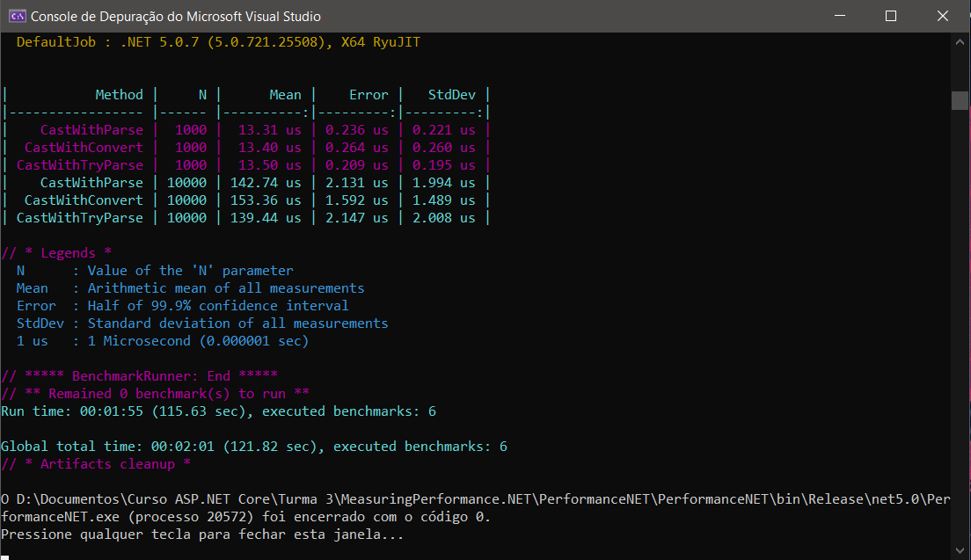The image size is (971, 560).
Task: Click the '1 Microsecond (0.000001 sec)' legend
Action: pyautogui.click(x=198, y=341)
